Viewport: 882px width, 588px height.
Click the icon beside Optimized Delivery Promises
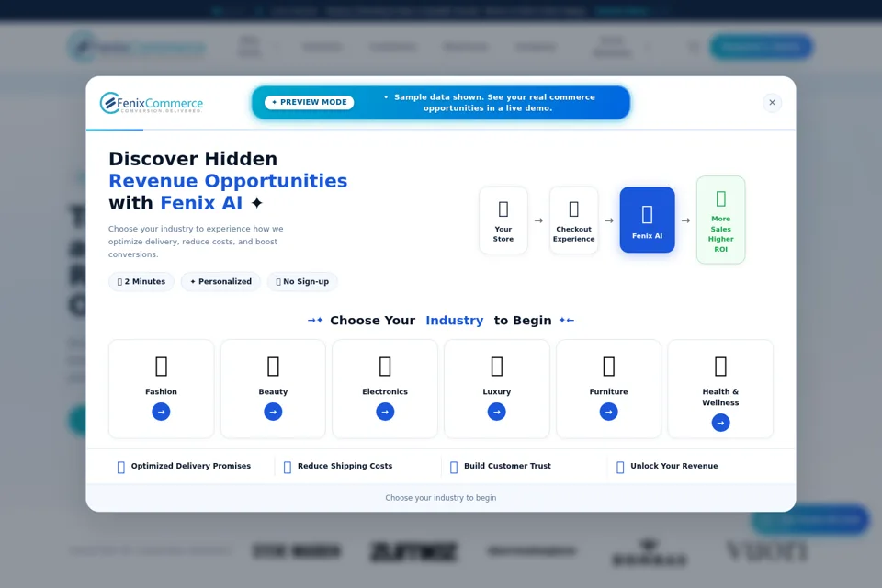coord(121,467)
